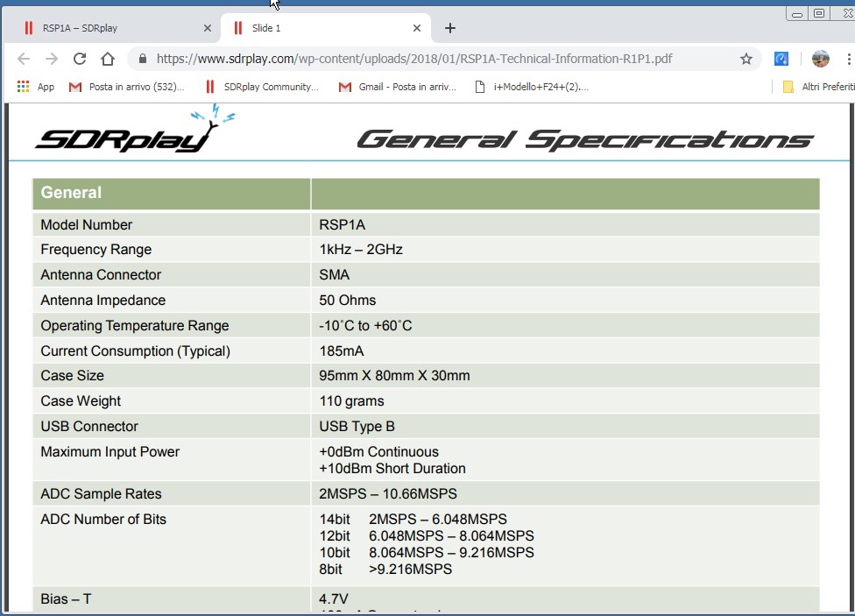Viewport: 855px width, 616px height.
Task: Close the RSP1A – SDRplay tab
Action: pos(208,28)
